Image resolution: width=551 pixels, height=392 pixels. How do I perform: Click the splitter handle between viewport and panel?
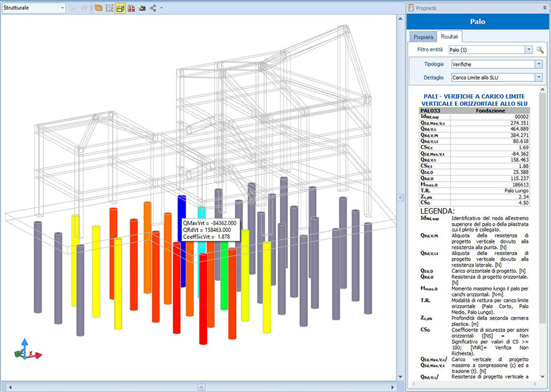point(400,198)
